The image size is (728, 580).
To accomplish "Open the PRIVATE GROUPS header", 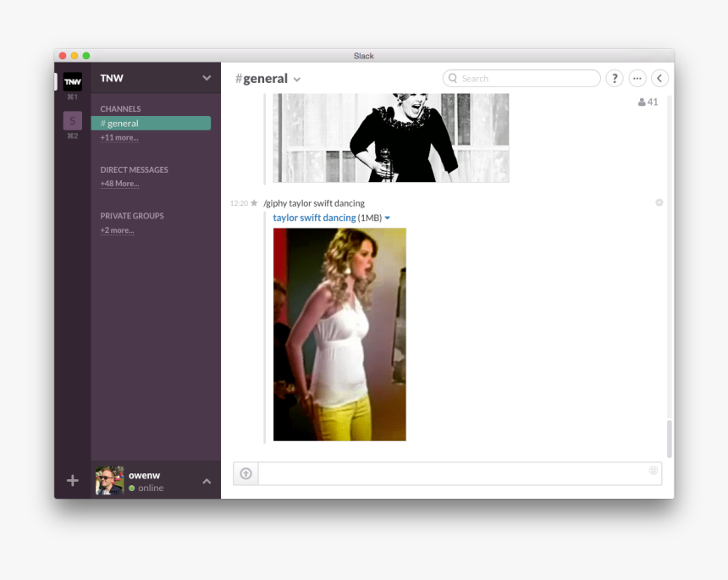I will pyautogui.click(x=132, y=215).
